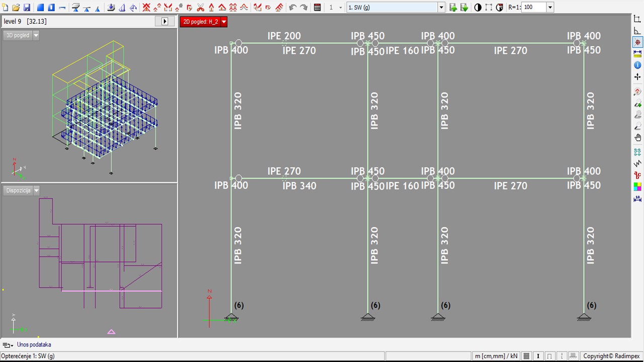The image size is (644, 362).
Task: Click the 'Unos podataka' mode button
Action: [34, 345]
